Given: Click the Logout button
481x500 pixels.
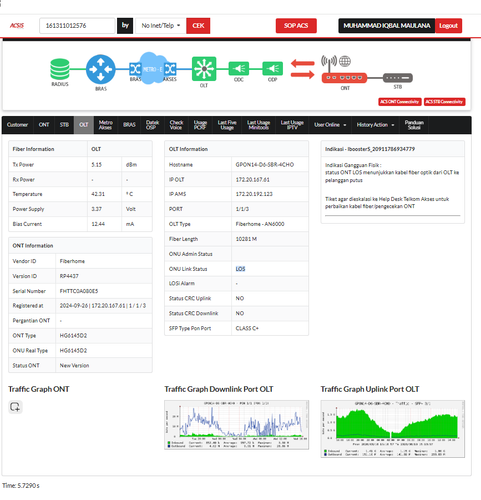Looking at the screenshot, I should 448,26.
